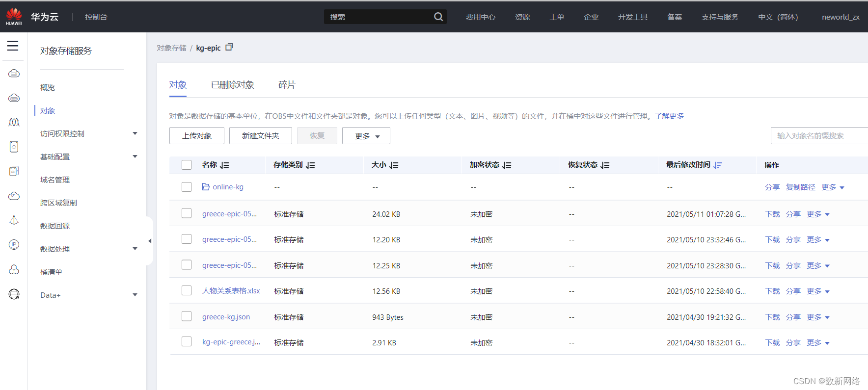Open the globe icon in left sidebar
The image size is (868, 390).
pos(14,294)
